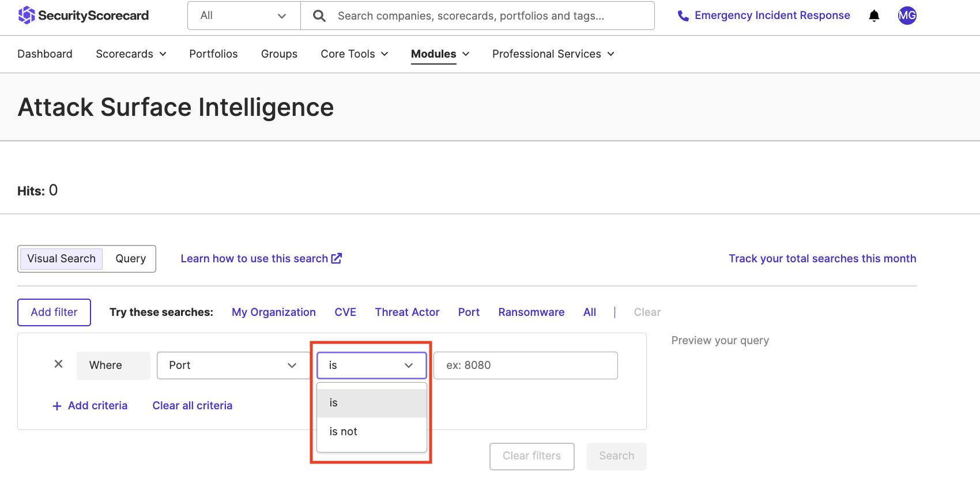Click Add criteria
The height and width of the screenshot is (490, 980).
(90, 406)
